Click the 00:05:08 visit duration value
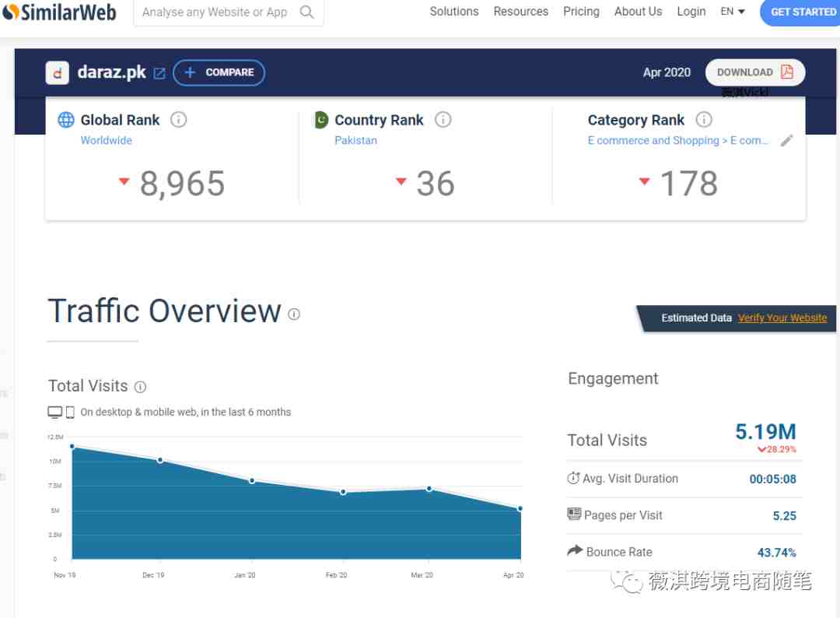The width and height of the screenshot is (840, 618). [x=772, y=479]
